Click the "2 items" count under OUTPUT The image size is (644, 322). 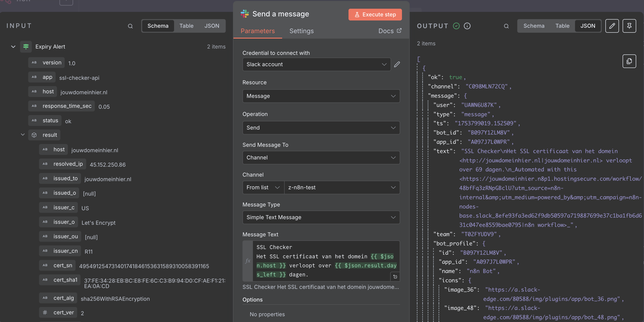[x=426, y=43]
